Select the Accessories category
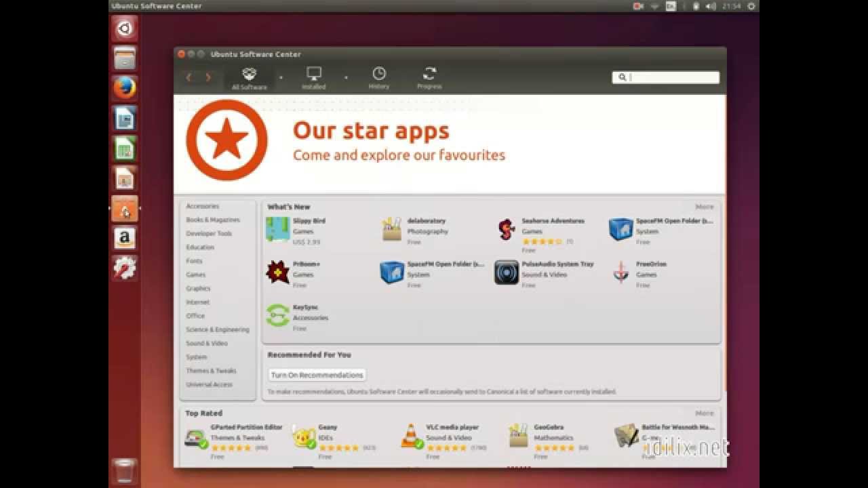 [203, 206]
